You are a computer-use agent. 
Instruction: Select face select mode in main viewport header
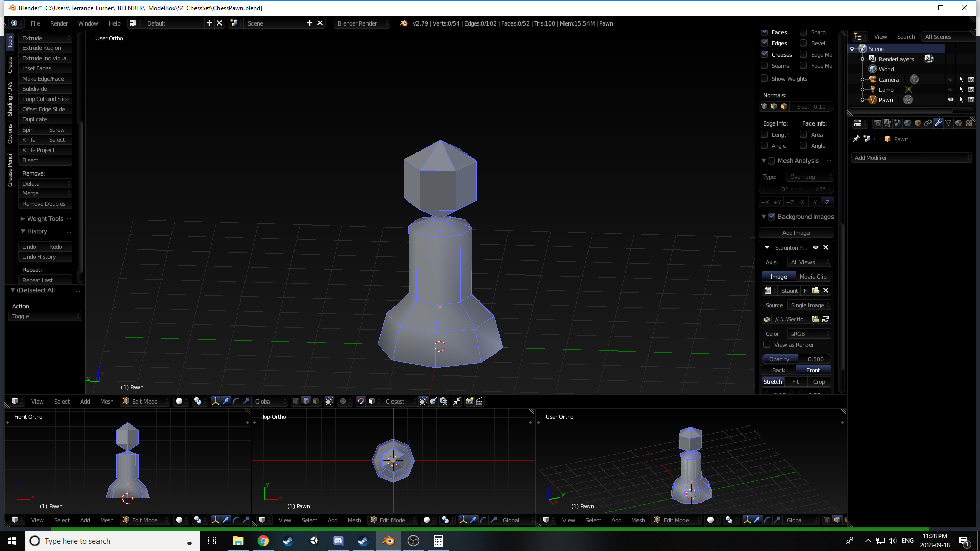point(316,402)
